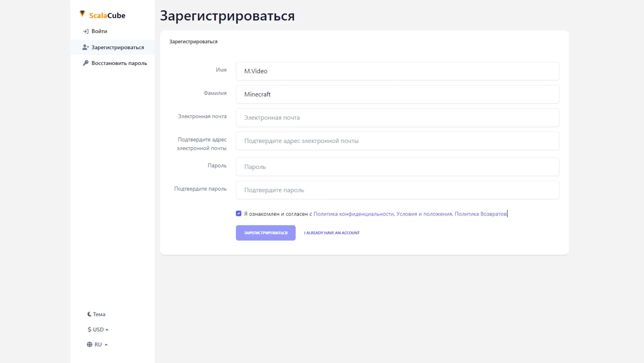Click the add-user icon beside Зарегистрироваться

(x=86, y=47)
